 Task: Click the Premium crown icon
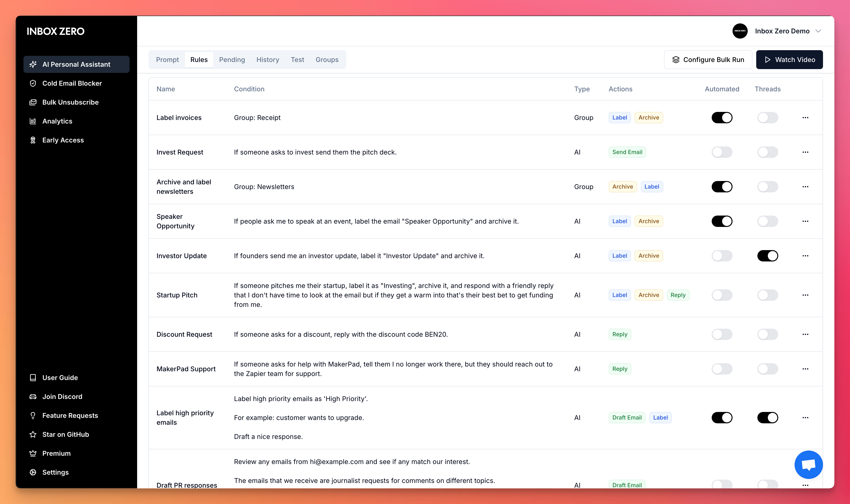tap(33, 453)
